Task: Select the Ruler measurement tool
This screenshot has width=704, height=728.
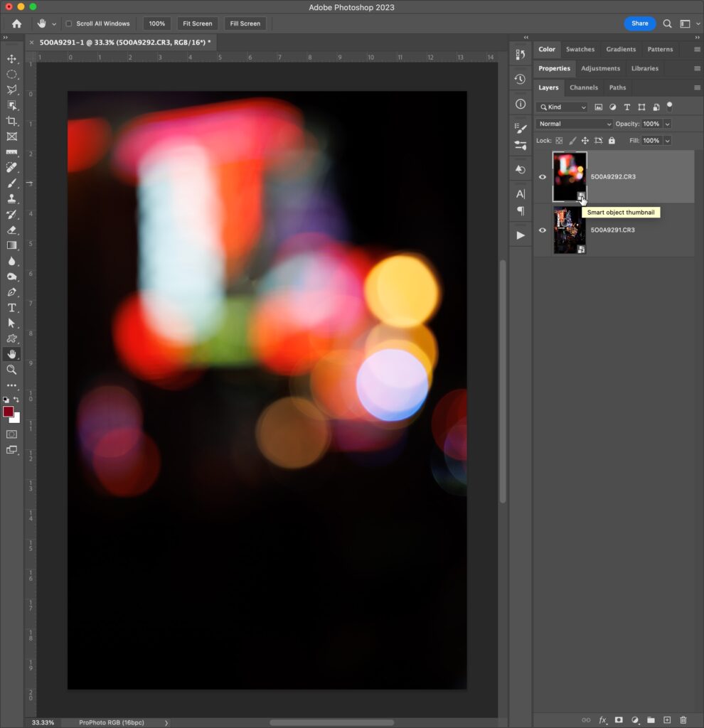Action: pos(11,152)
